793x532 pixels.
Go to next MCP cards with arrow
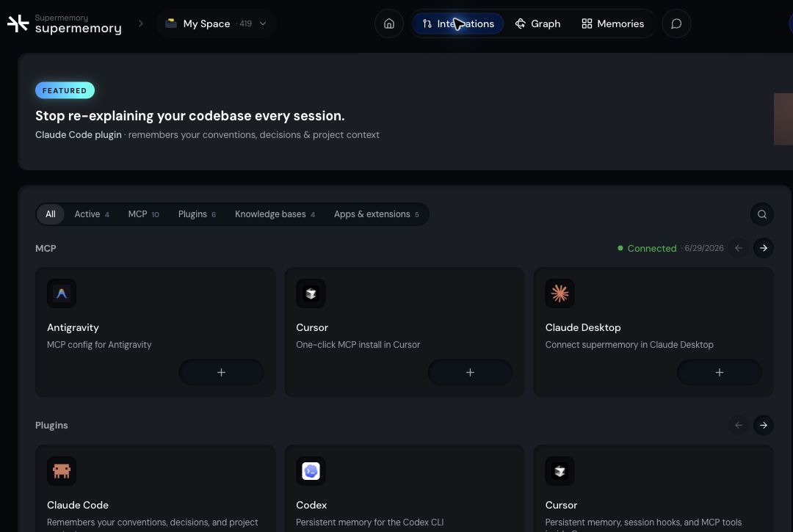point(763,248)
